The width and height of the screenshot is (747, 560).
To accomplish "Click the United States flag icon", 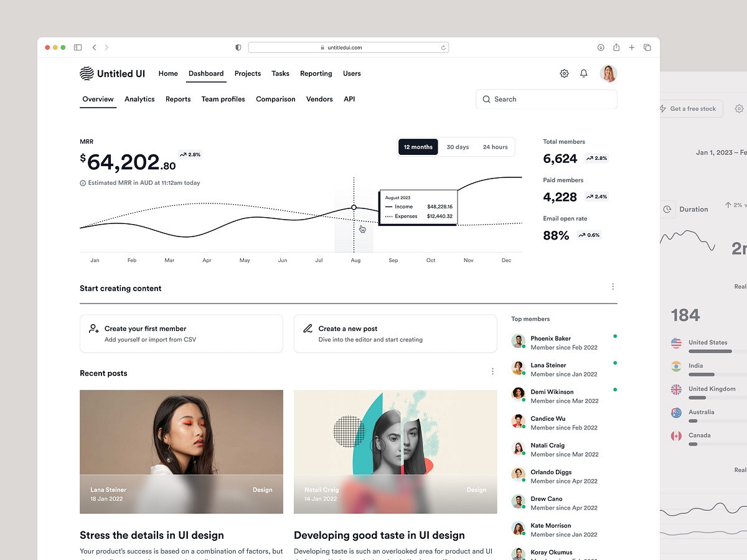I will click(676, 343).
